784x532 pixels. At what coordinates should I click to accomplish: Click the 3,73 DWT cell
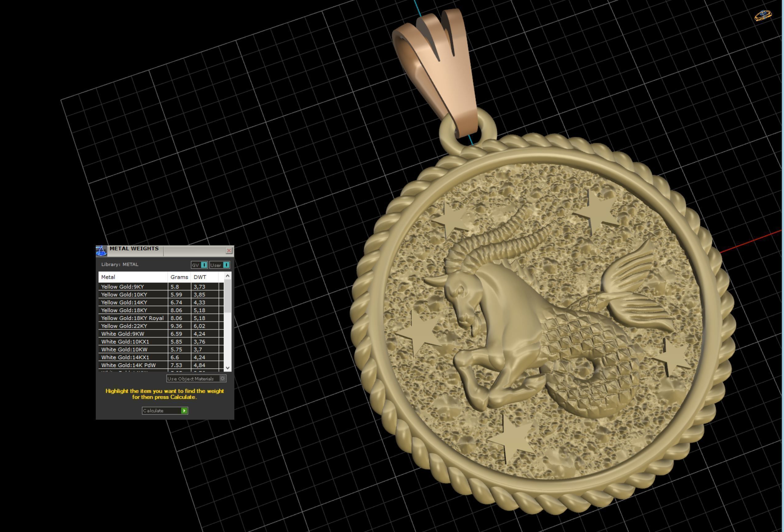204,286
